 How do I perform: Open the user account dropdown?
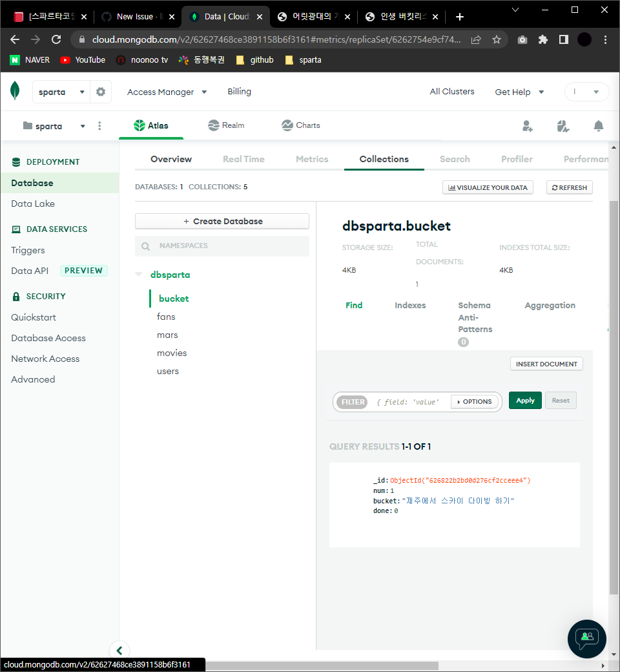tap(586, 92)
